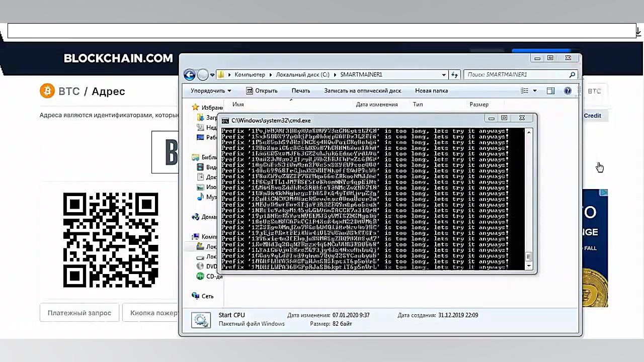Open Explorer help via the question mark icon
Screen dimensions: 644x362
tap(568, 90)
